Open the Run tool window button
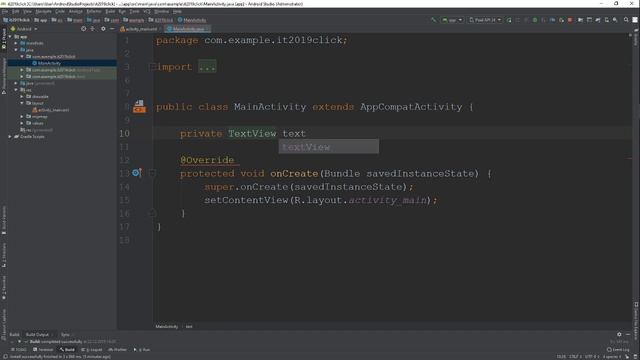 click(x=142, y=350)
